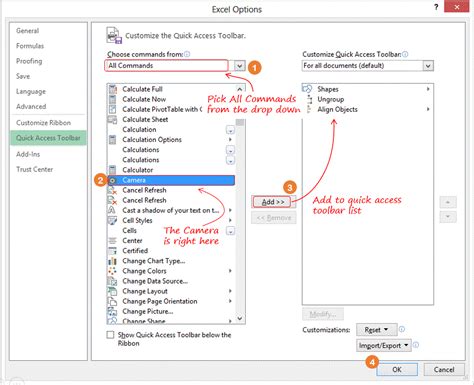
Task: Select the first Cancel Refresh command
Action: [x=171, y=190]
